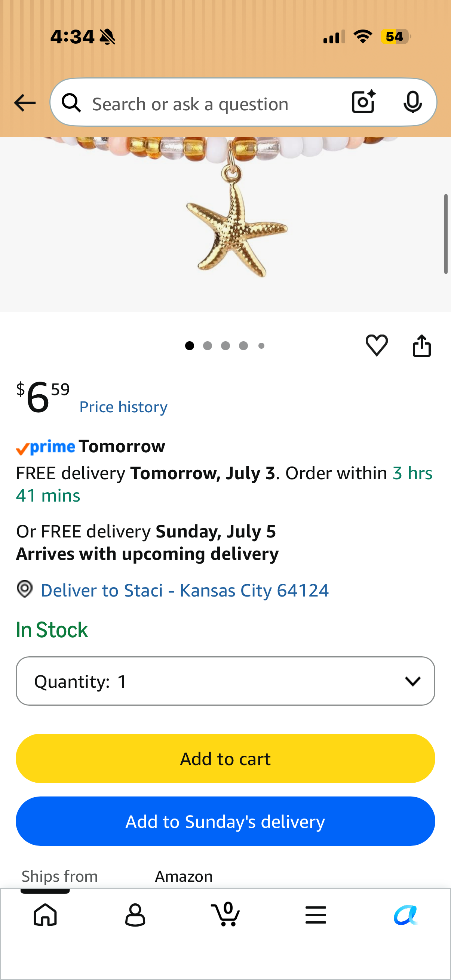451x980 pixels.
Task: Open the hamburger menu icon
Action: 316,915
